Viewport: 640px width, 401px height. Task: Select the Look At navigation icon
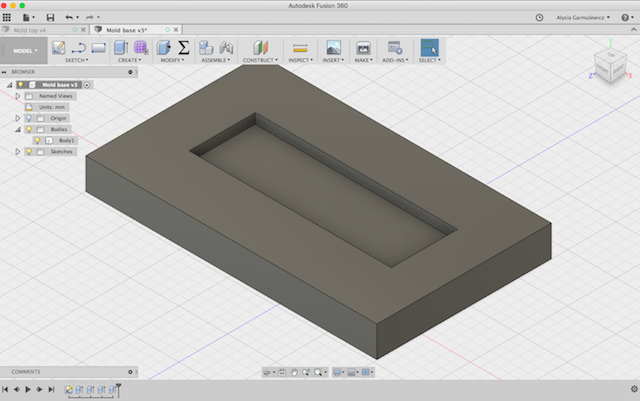point(282,372)
